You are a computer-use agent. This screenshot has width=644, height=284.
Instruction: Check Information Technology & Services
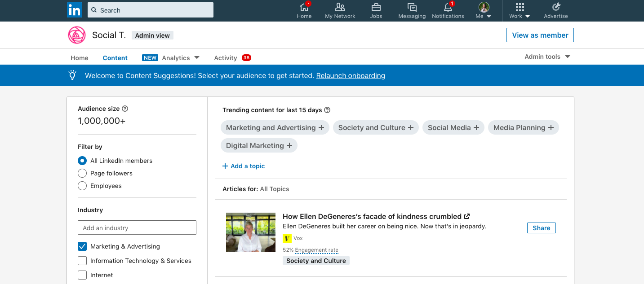82,261
